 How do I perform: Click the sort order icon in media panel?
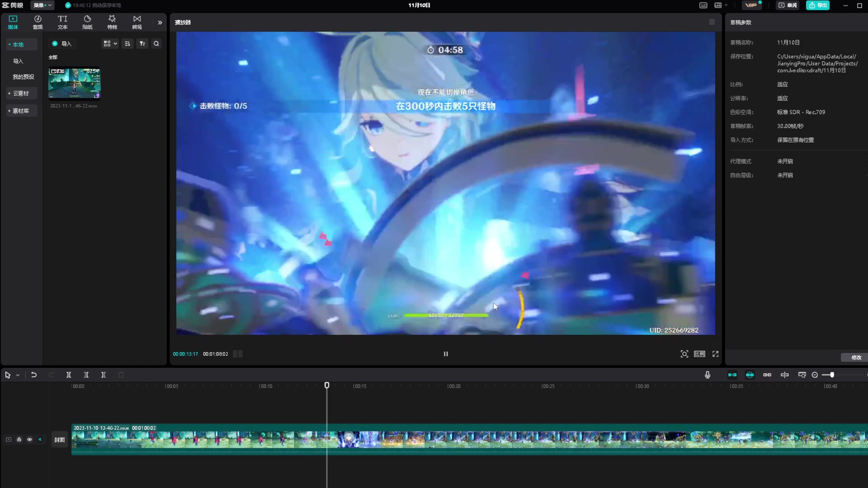(x=127, y=44)
